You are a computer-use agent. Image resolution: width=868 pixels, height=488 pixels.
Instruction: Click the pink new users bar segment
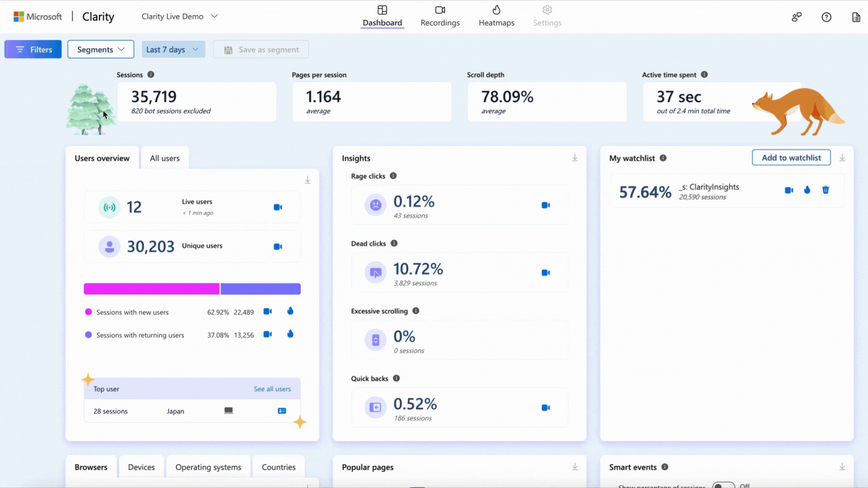point(151,289)
